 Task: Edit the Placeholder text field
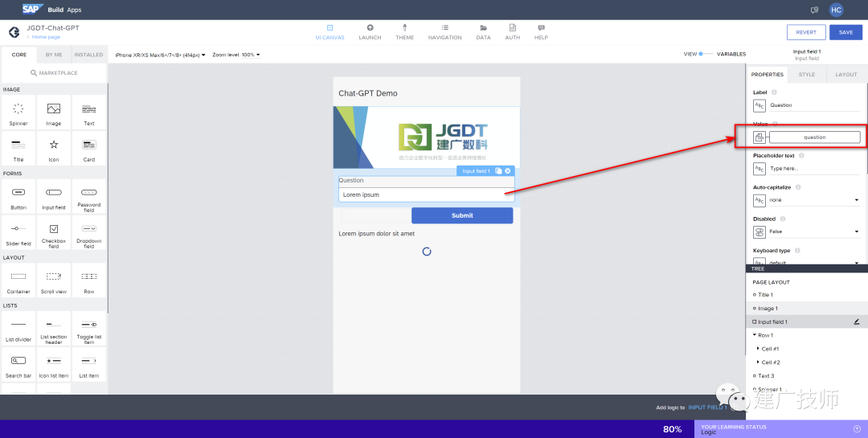pyautogui.click(x=814, y=168)
